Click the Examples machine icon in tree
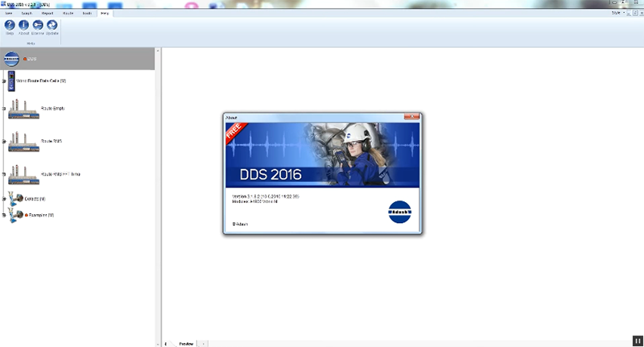This screenshot has width=644, height=347. tap(15, 215)
